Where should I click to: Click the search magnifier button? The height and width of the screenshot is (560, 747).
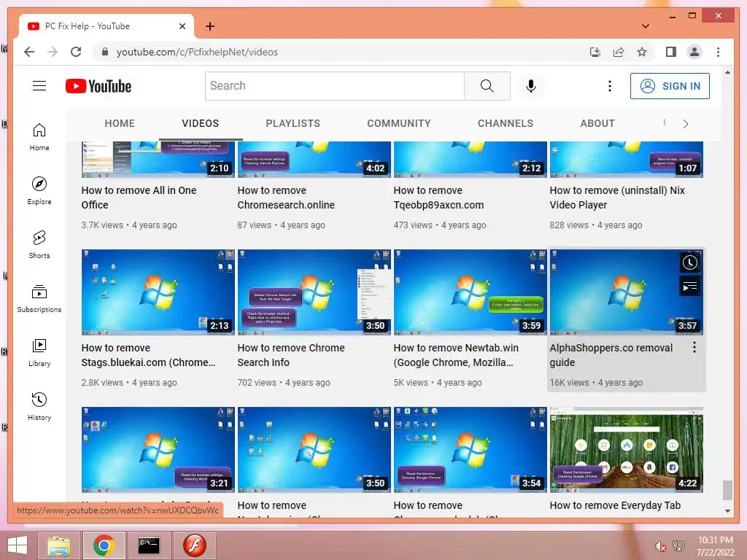click(x=487, y=86)
